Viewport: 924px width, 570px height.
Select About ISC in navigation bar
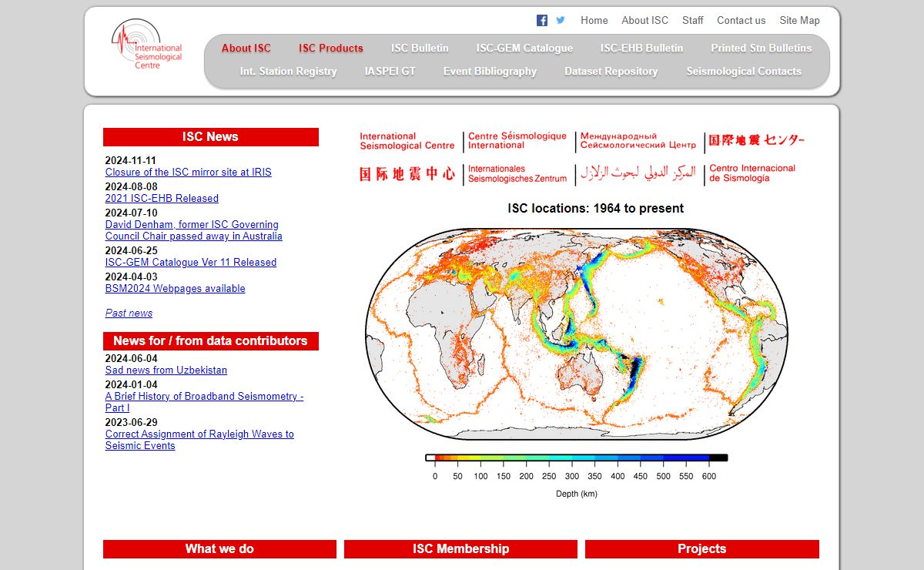[x=246, y=48]
